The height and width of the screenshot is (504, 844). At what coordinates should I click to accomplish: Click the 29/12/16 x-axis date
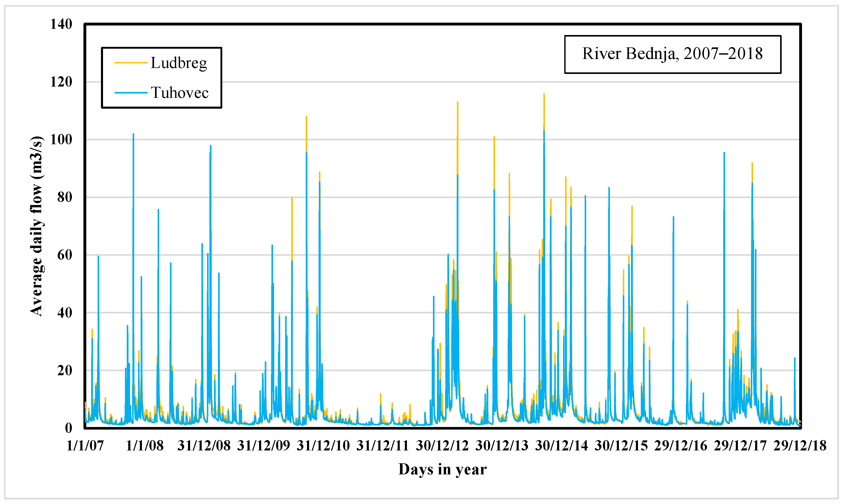pyautogui.click(x=681, y=446)
